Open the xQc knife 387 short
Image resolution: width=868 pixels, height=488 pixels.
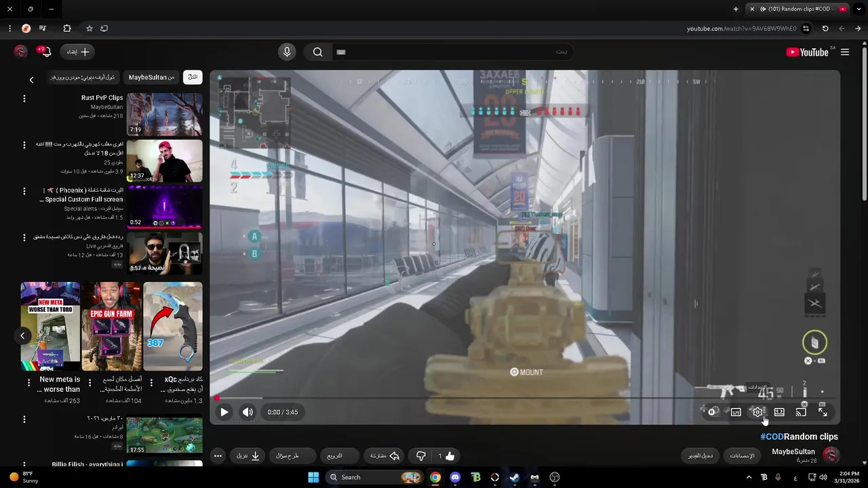172,327
